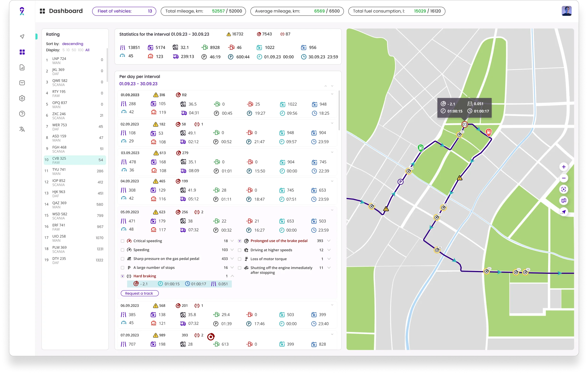Click the map zoom out minus button

click(564, 178)
